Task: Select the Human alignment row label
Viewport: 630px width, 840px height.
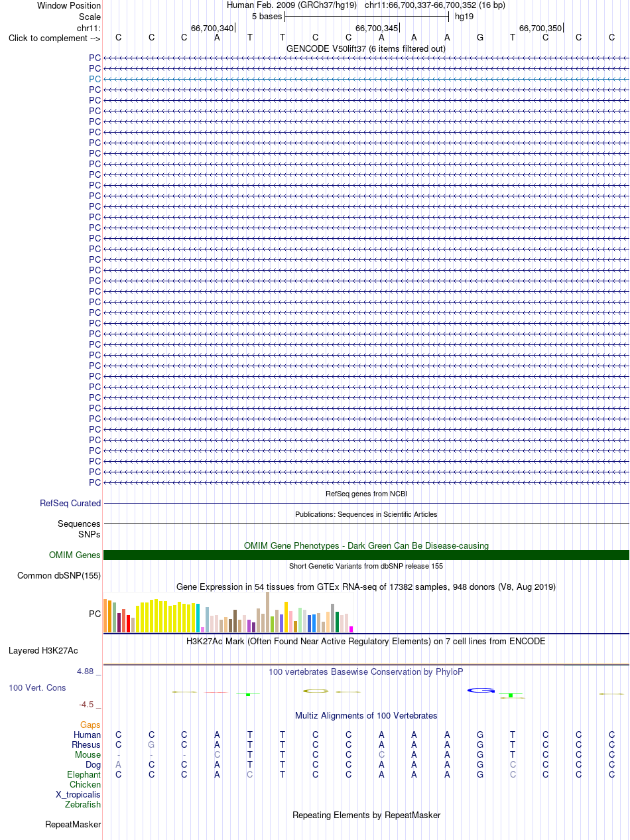Action: point(88,735)
